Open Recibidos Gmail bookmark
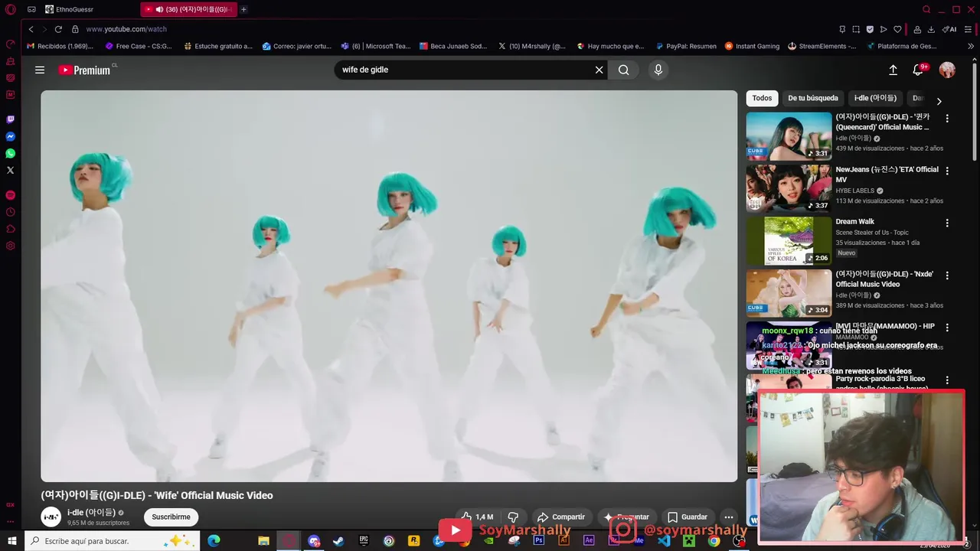Viewport: 980px width, 551px height. 60,46
